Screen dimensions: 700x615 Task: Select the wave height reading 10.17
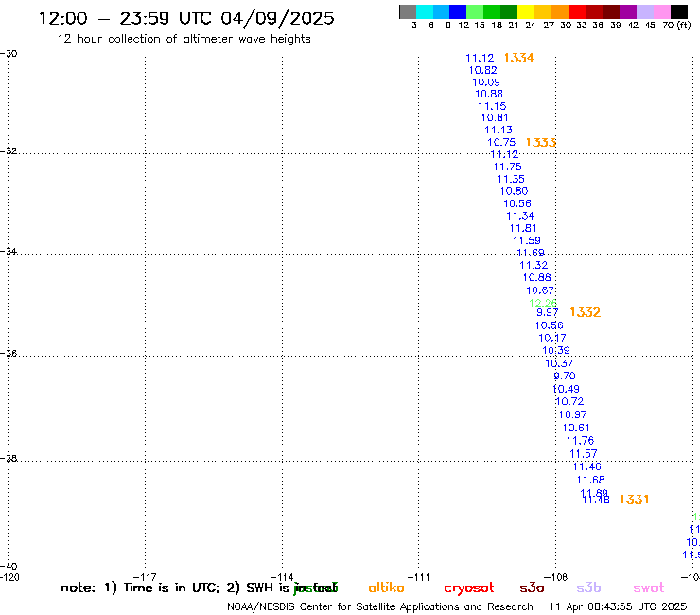point(552,338)
